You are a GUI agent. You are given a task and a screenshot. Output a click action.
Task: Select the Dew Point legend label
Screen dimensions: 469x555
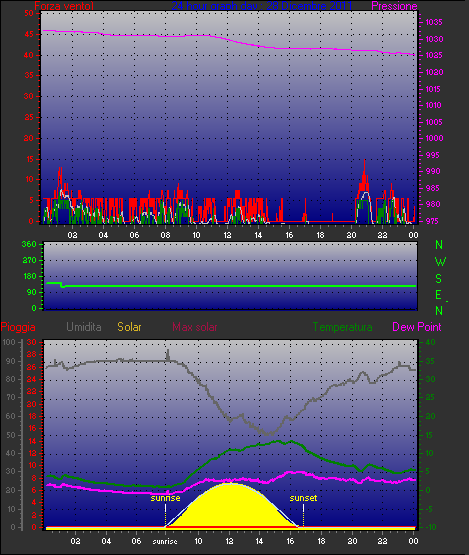417,327
